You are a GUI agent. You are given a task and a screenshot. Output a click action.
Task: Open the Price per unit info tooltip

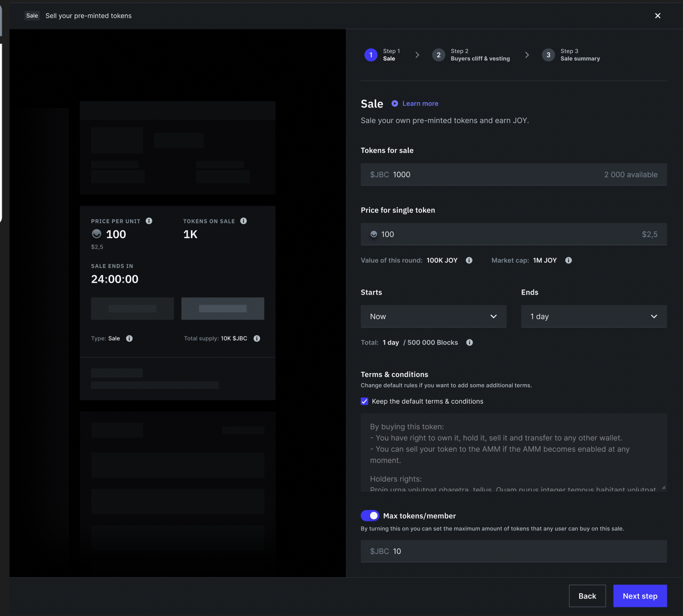click(149, 221)
